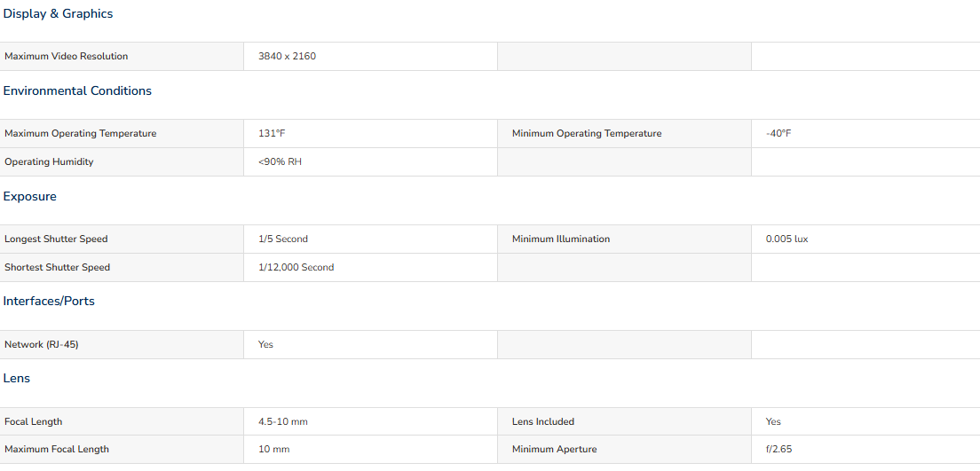
Task: Click the Network (RJ-45) label
Action: click(41, 344)
